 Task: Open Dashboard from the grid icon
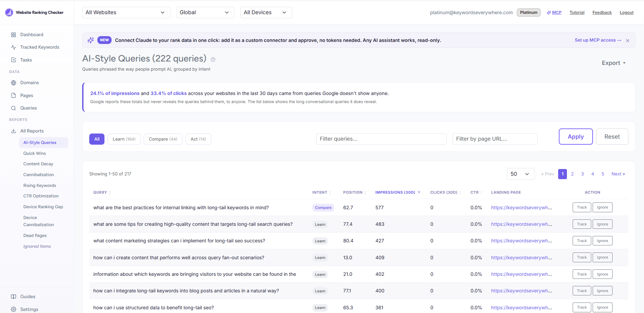(x=14, y=35)
